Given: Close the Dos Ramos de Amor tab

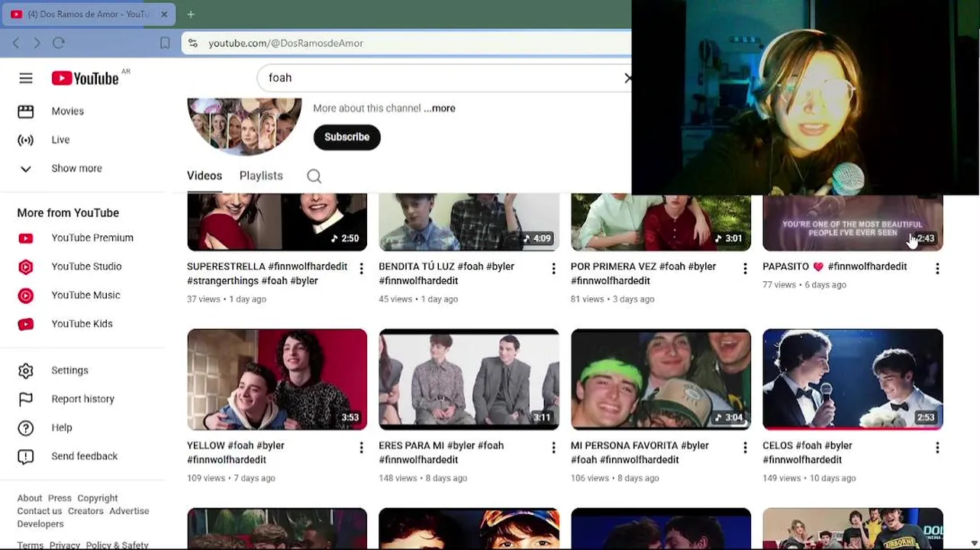Looking at the screenshot, I should pos(163,14).
